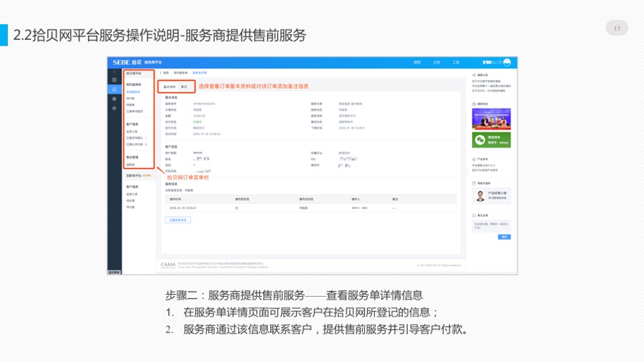Click the 显示菜单 button at the sidebar bottom

[114, 272]
